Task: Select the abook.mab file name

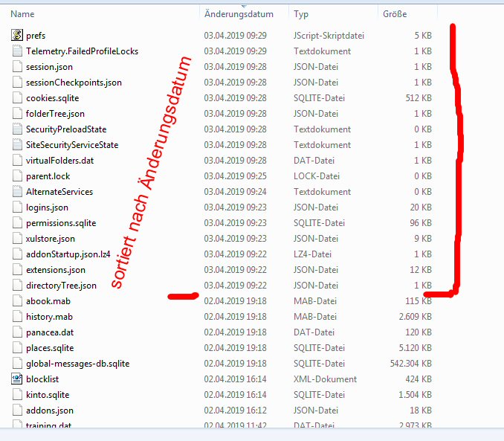Action: click(48, 301)
